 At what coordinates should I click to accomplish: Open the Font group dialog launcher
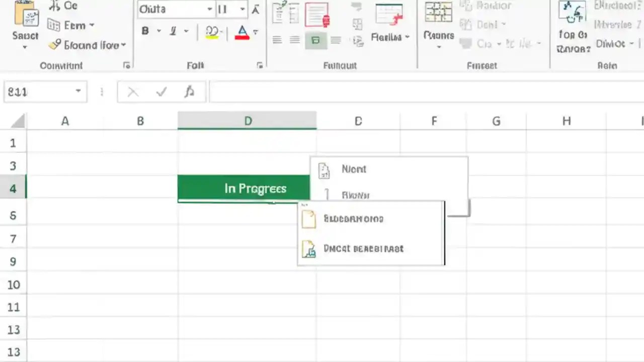point(260,65)
